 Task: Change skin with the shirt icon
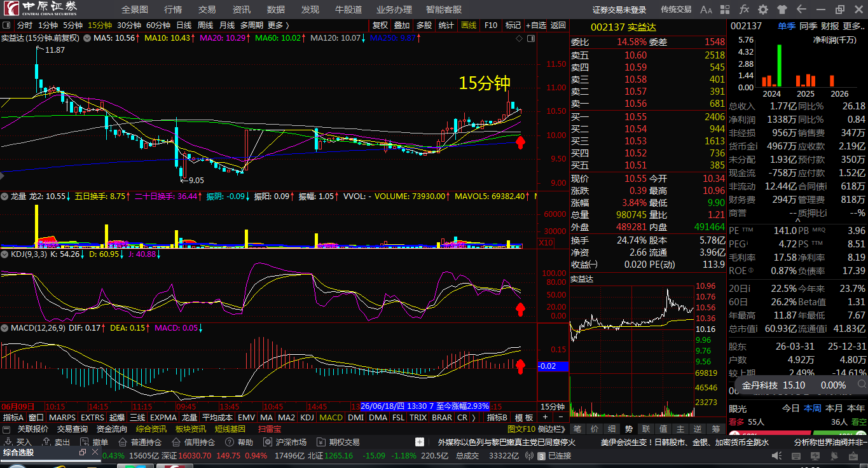pyautogui.click(x=782, y=10)
